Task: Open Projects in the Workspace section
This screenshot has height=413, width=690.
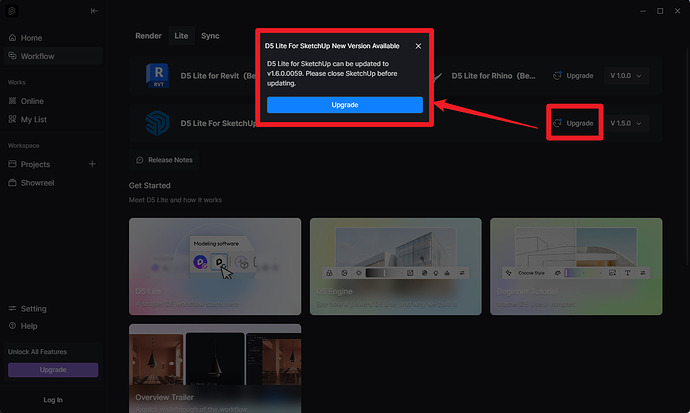Action: tap(35, 164)
